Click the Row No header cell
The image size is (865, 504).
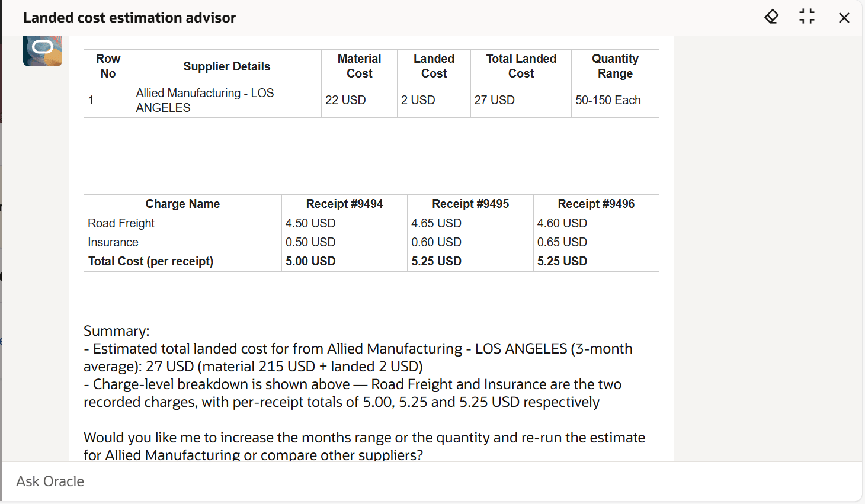coord(107,66)
